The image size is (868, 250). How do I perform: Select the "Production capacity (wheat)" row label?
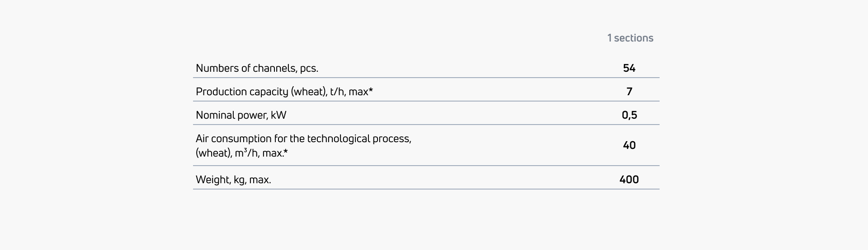pyautogui.click(x=284, y=92)
